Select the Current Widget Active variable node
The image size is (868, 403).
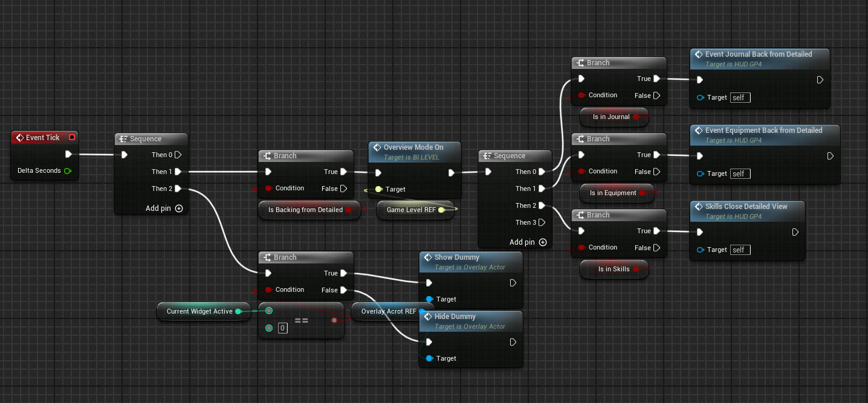(199, 311)
